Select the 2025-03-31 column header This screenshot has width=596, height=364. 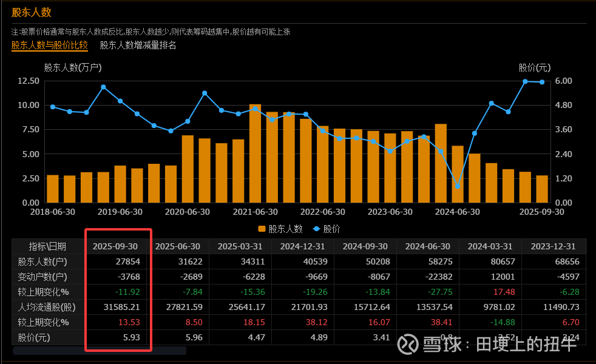tap(240, 246)
